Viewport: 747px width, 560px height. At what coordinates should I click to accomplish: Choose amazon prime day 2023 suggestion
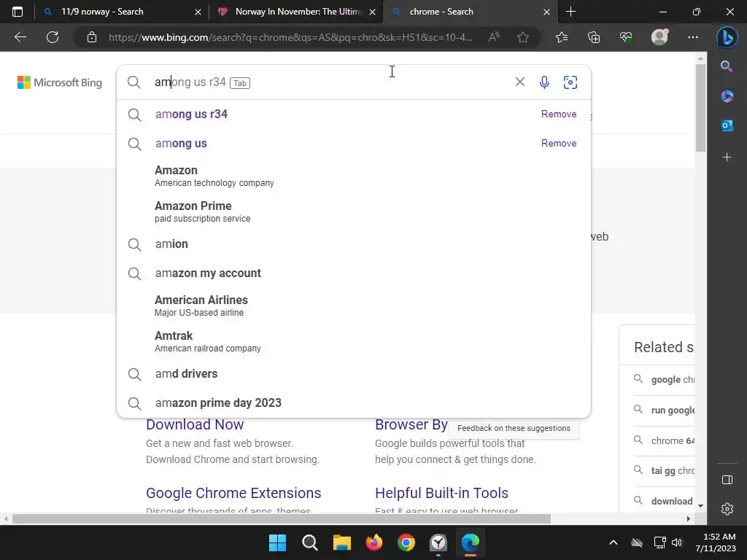tap(354, 402)
